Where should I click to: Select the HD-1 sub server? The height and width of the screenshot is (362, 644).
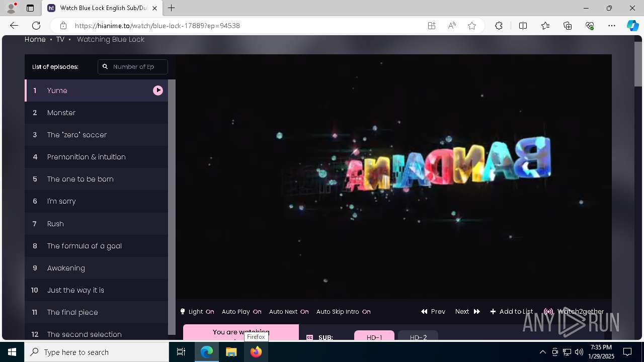[374, 336]
